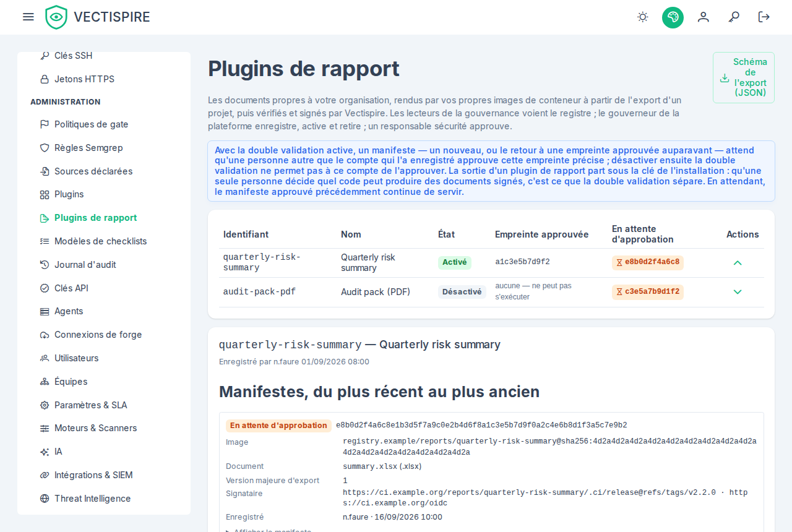Click the quarterly-risk-summary identifier in the table
Image resolution: width=792 pixels, height=532 pixels.
click(262, 262)
